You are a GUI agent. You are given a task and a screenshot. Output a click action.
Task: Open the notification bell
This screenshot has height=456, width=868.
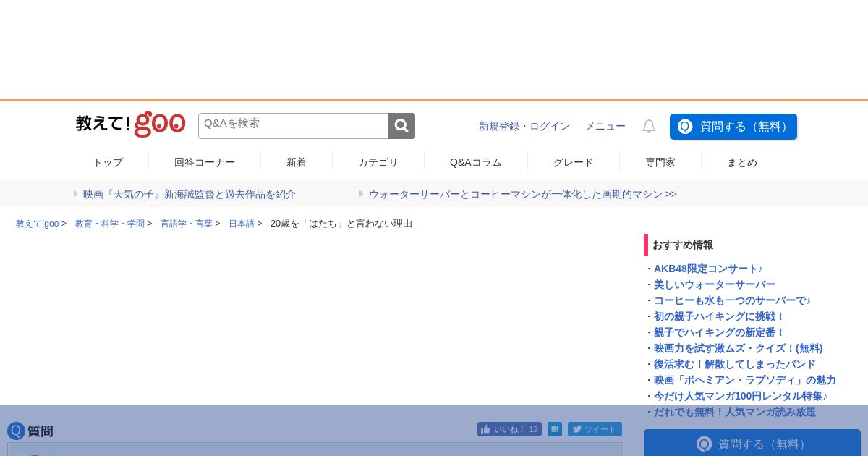[x=649, y=126]
